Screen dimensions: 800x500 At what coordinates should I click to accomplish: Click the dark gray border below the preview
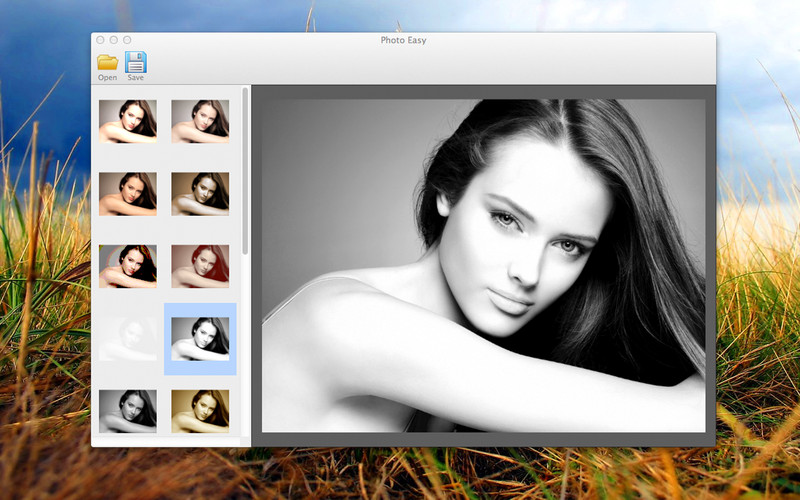(483, 439)
